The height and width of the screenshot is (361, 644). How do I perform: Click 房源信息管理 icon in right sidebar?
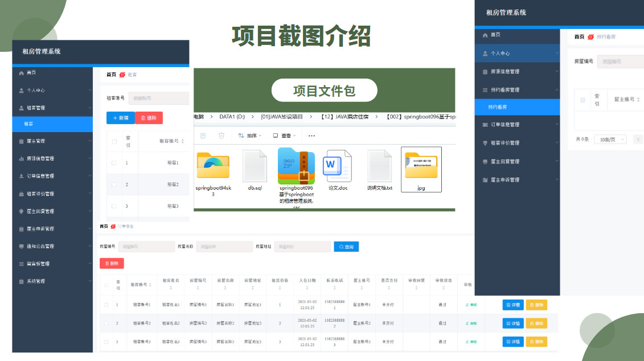click(485, 72)
